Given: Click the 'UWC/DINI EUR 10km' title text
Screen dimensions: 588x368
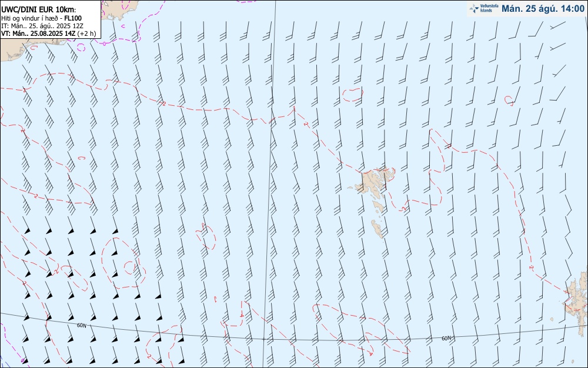Looking at the screenshot, I should 39,10.
